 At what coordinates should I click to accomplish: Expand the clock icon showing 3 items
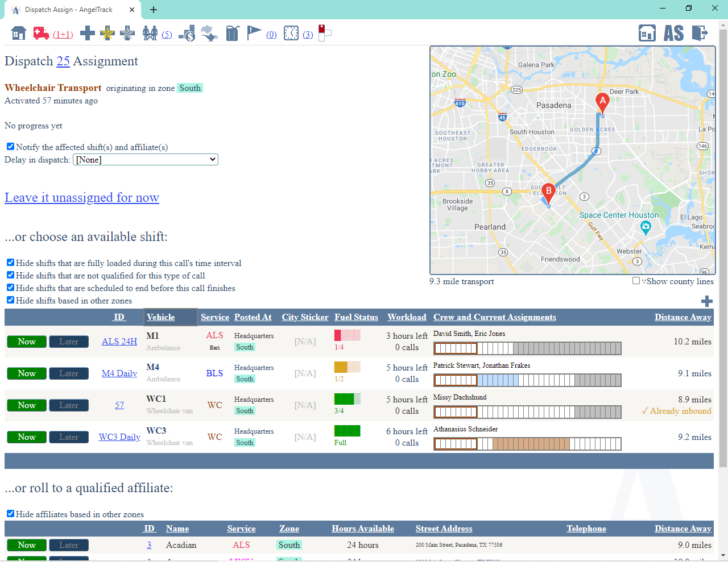point(291,33)
